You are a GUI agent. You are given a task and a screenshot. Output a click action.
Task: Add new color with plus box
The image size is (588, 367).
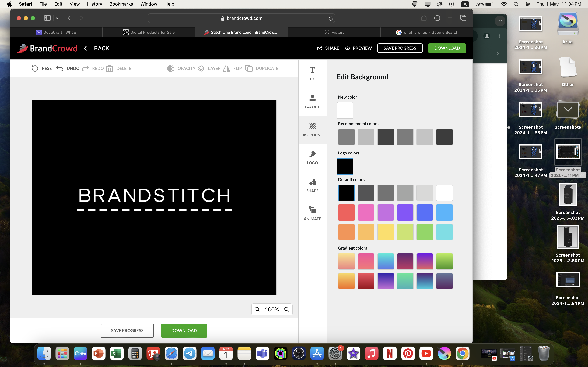click(x=345, y=111)
